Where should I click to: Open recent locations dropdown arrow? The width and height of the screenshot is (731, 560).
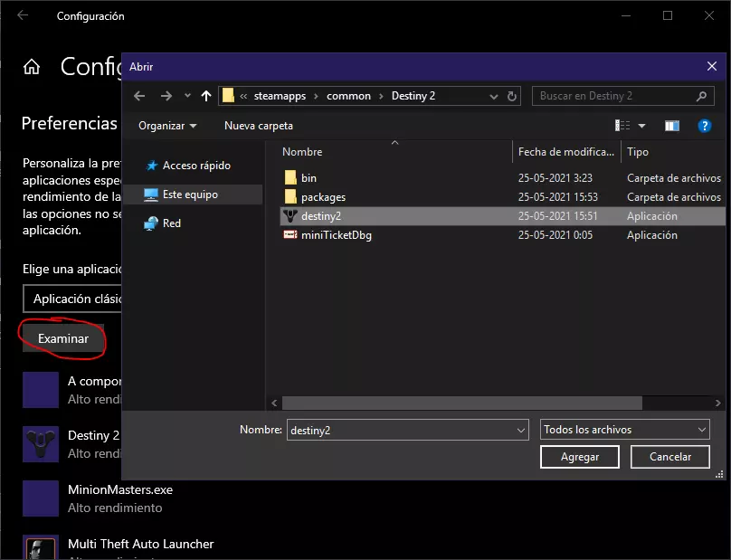pyautogui.click(x=187, y=96)
